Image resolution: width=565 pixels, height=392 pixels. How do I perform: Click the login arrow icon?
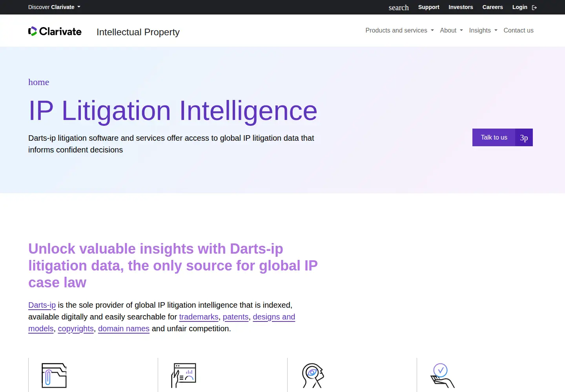[x=534, y=7]
